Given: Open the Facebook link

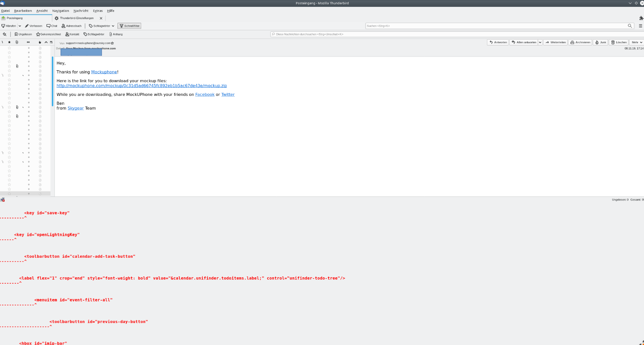Looking at the screenshot, I should click(205, 94).
